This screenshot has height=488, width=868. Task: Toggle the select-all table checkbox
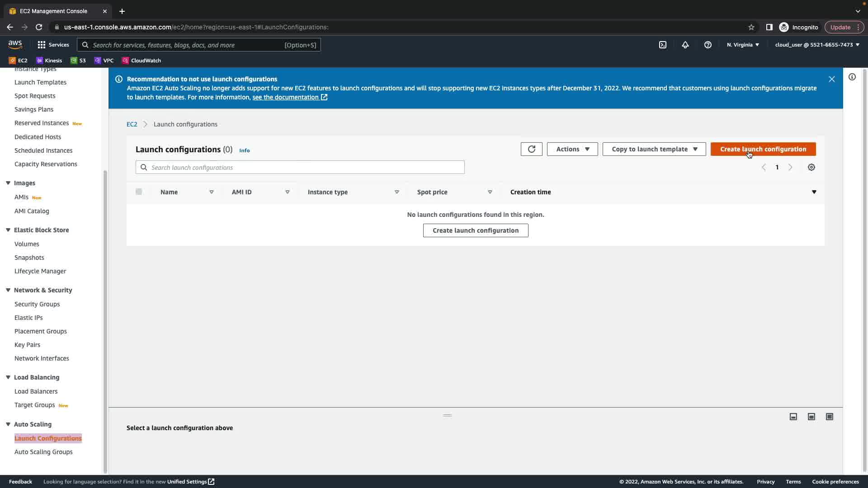point(139,192)
